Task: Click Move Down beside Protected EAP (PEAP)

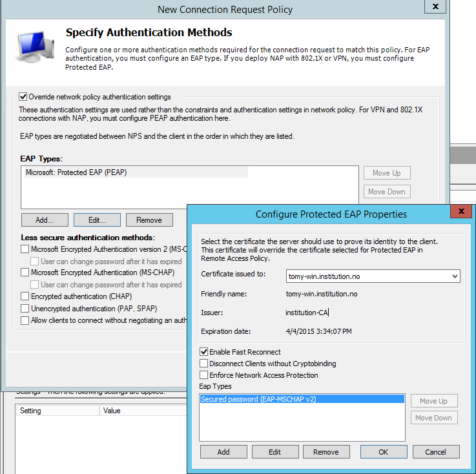Action: pos(387,192)
